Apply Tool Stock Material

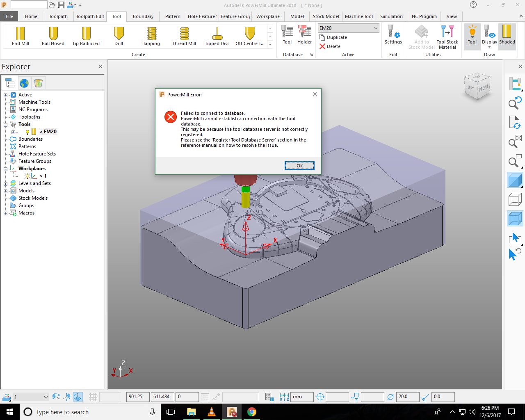coord(447,36)
